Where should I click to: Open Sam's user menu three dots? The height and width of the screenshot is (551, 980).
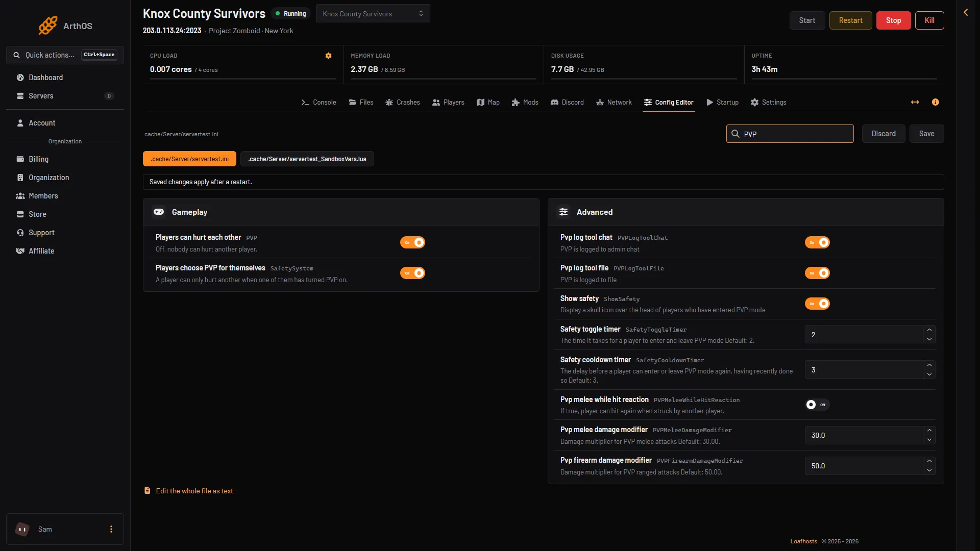pos(111,529)
